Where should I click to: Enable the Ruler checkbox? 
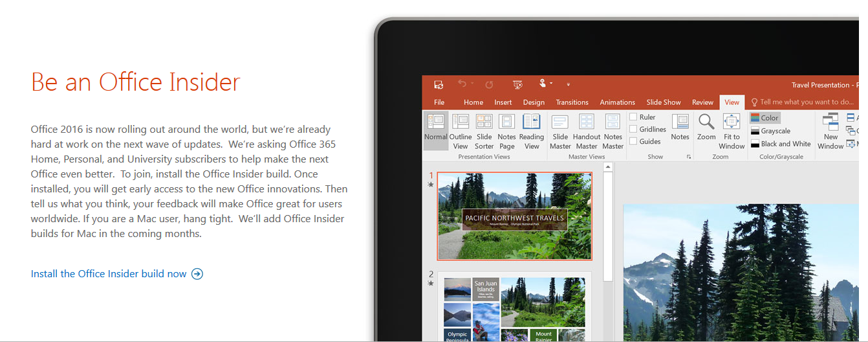coord(633,117)
